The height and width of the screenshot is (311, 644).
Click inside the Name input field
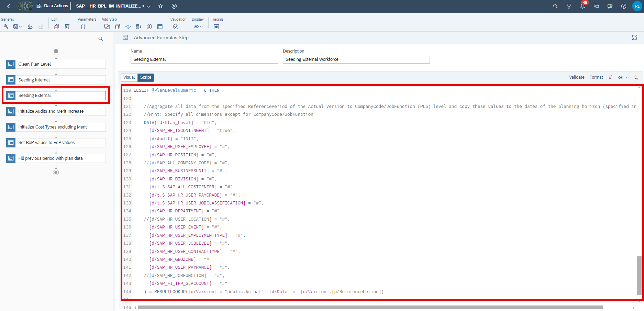[x=204, y=59]
